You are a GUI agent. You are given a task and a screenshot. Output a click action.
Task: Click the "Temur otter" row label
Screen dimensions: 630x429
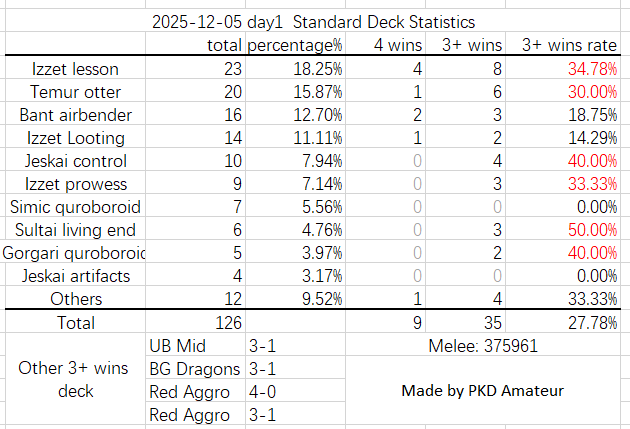[x=75, y=92]
